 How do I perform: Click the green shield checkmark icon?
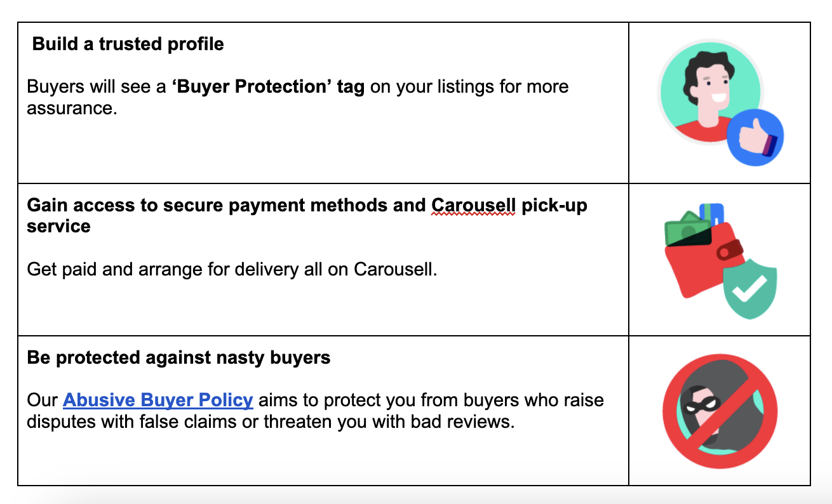point(751,289)
